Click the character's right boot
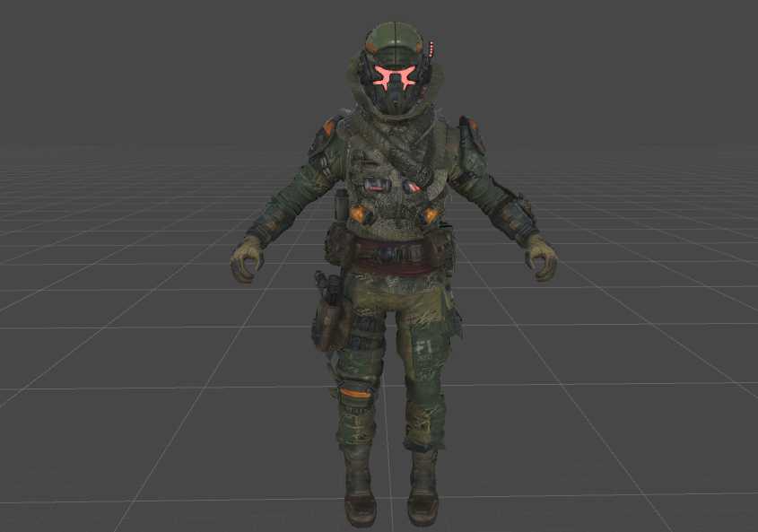Screen dimensions: 758x532 [359, 498]
